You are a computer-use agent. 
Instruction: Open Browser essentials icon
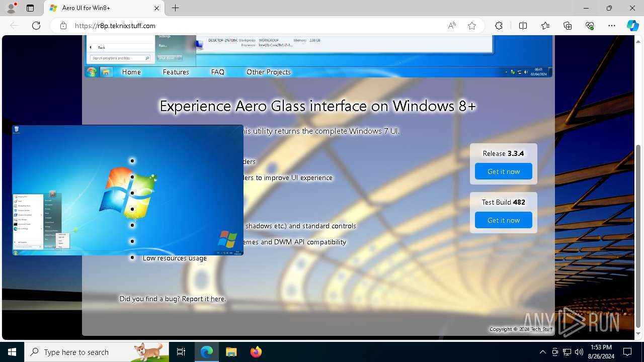(590, 26)
